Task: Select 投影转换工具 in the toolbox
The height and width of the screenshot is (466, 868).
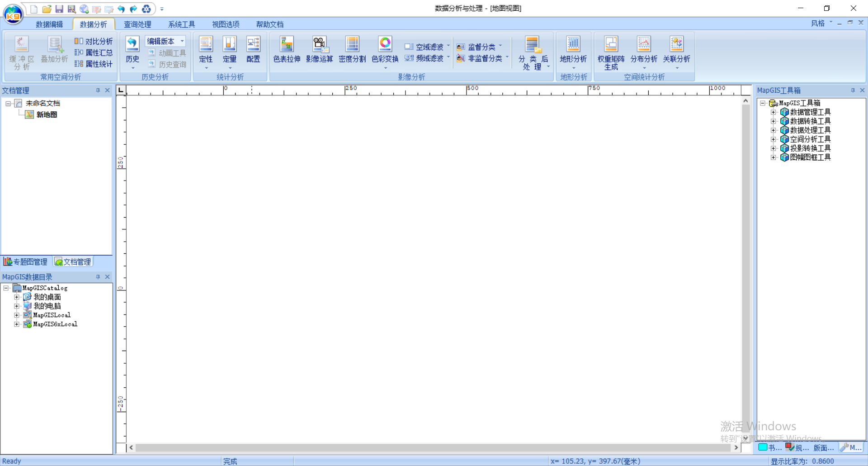Action: 810,148
